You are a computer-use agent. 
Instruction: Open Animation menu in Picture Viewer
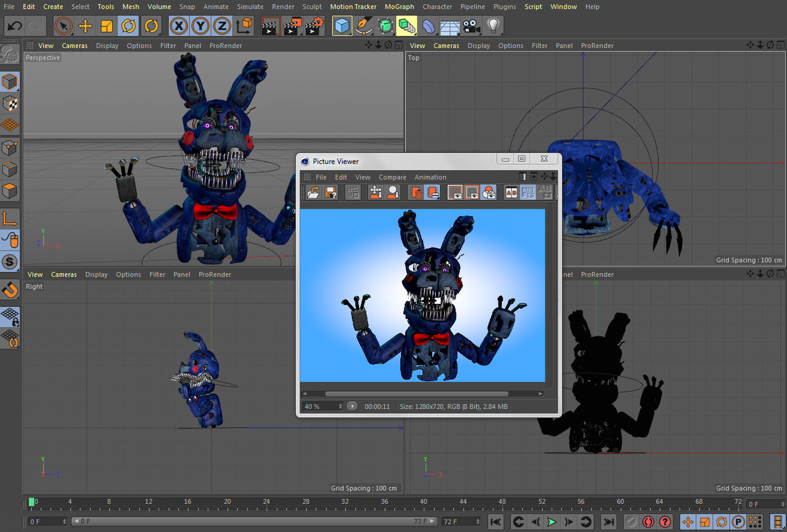click(x=430, y=177)
